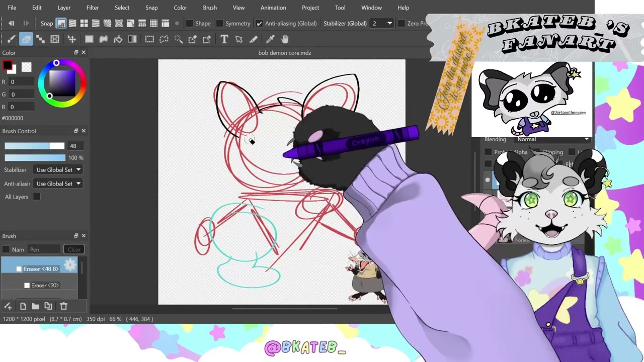Select the Move tool
The image size is (644, 362).
71,39
